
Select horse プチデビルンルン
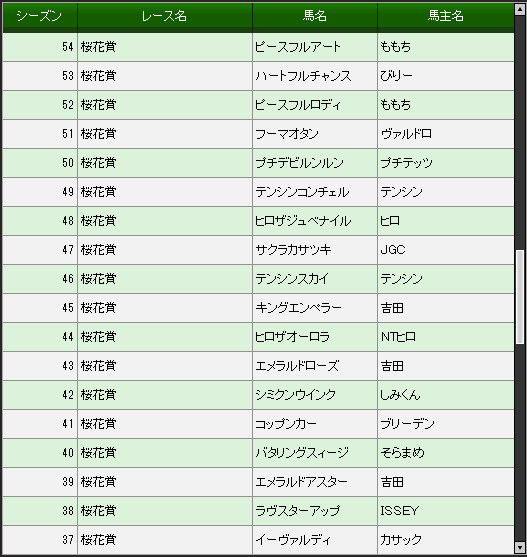click(299, 163)
